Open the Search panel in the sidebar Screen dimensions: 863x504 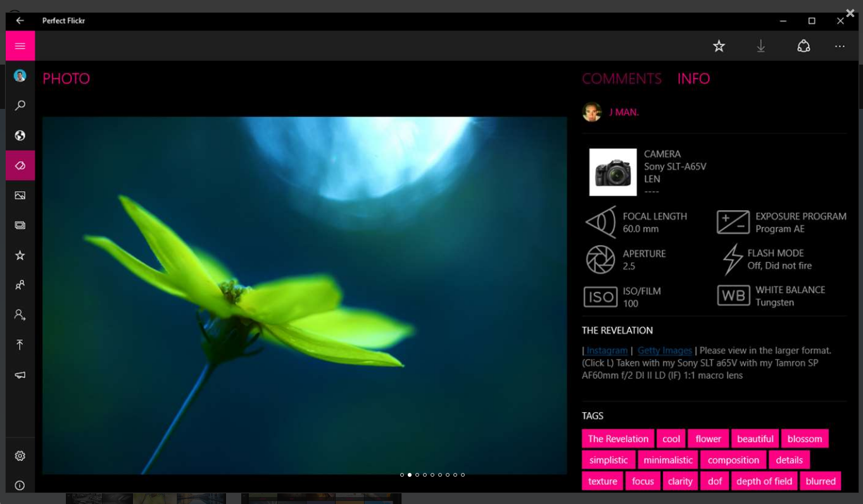[20, 105]
